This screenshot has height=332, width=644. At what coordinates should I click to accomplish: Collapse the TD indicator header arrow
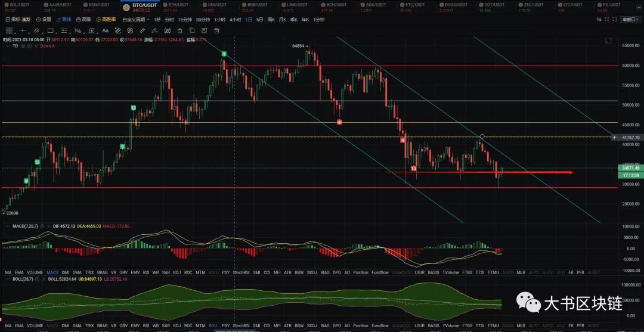(x=7, y=45)
